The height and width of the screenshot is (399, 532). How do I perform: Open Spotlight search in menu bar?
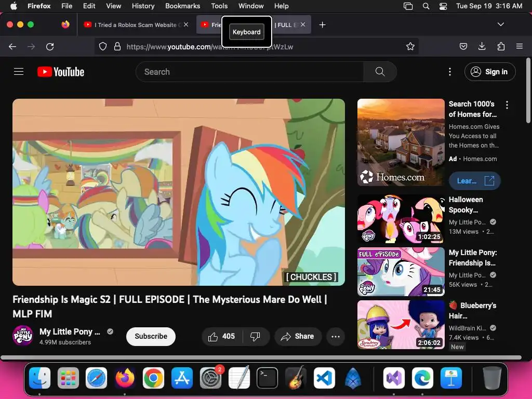click(426, 6)
